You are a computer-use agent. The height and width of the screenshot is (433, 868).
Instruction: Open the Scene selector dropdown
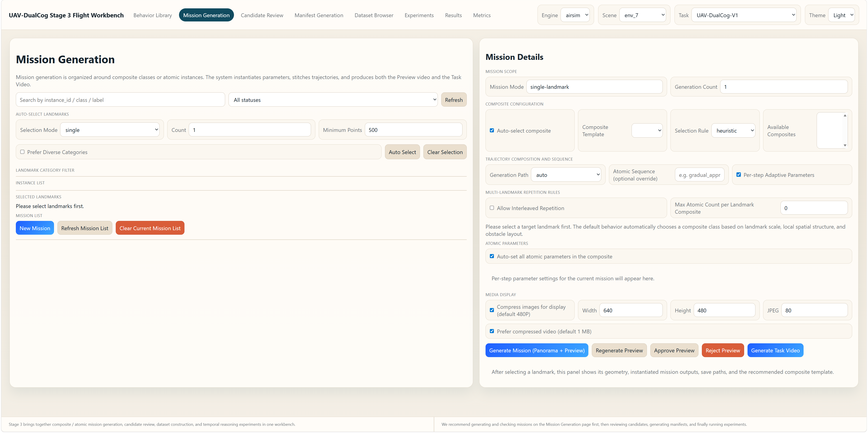(x=642, y=15)
